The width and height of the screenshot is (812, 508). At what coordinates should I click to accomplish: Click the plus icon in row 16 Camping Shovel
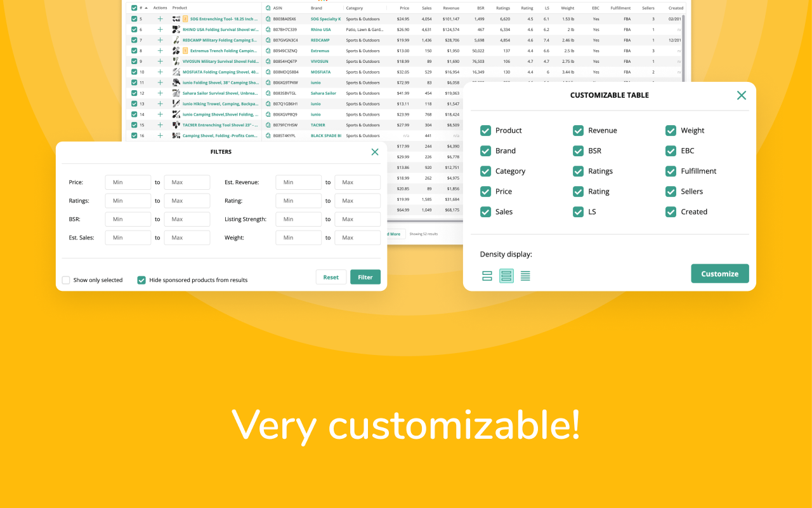[160, 135]
